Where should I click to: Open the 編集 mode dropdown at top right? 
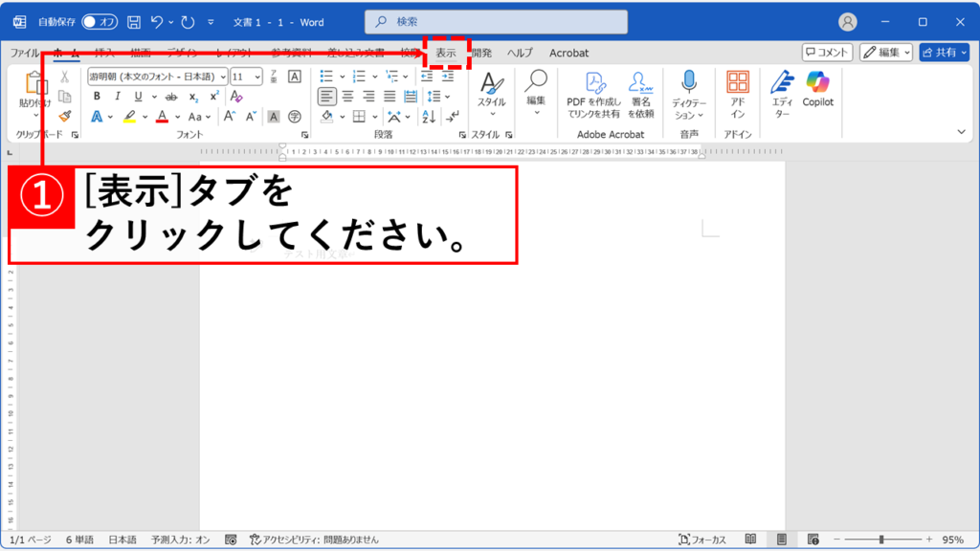tap(886, 53)
